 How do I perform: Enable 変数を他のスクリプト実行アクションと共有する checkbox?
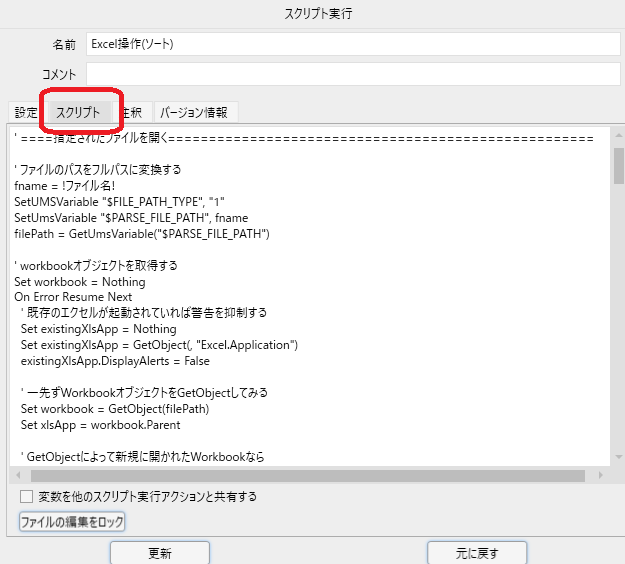27,496
